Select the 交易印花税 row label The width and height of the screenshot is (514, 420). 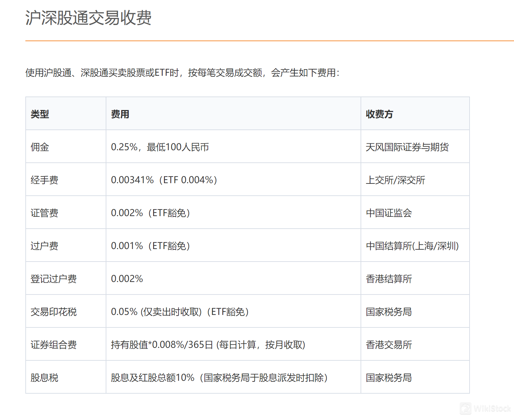54,312
